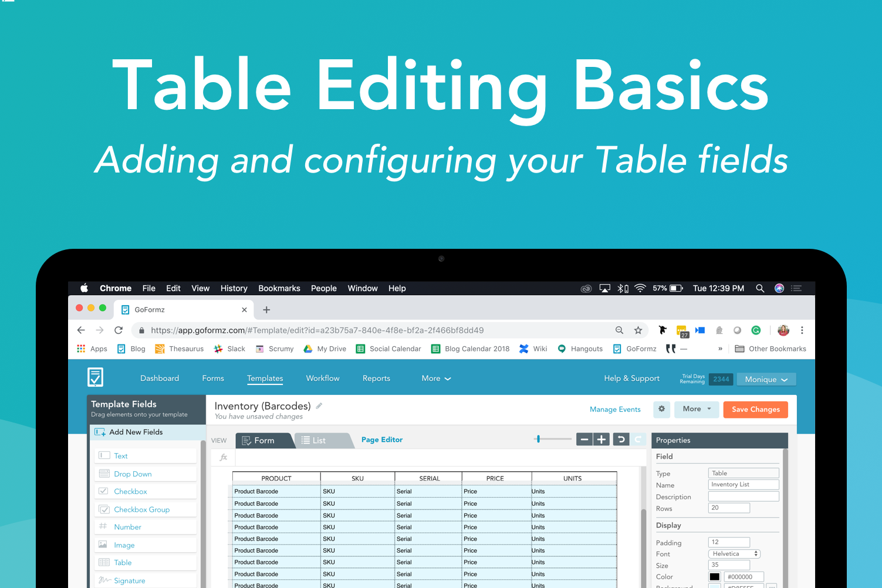
Task: Click the redo arrow button
Action: (x=638, y=440)
